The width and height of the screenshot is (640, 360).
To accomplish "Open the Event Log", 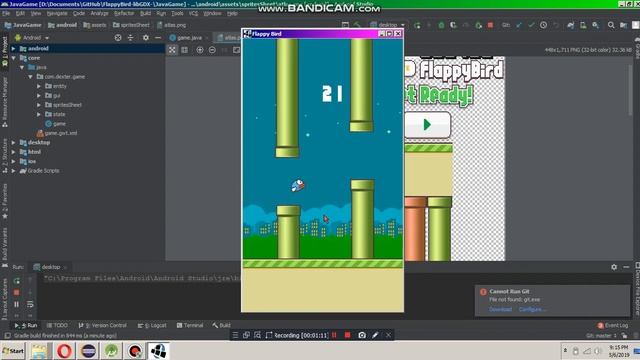I will click(x=613, y=325).
